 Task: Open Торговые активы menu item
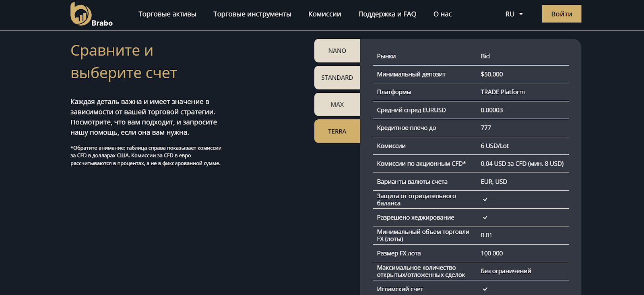pos(167,14)
